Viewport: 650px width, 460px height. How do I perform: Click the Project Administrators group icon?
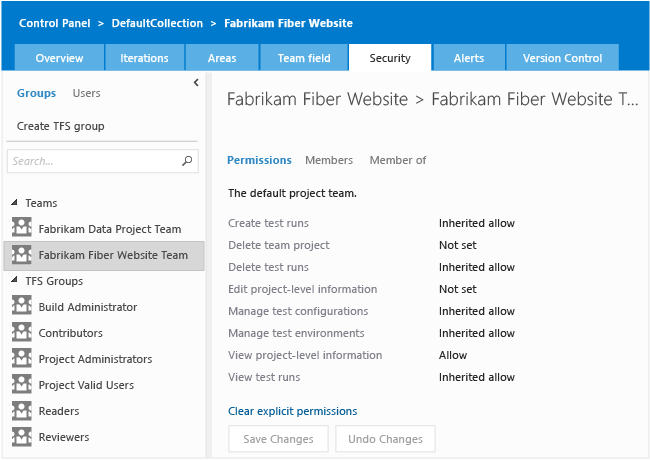tap(22, 358)
